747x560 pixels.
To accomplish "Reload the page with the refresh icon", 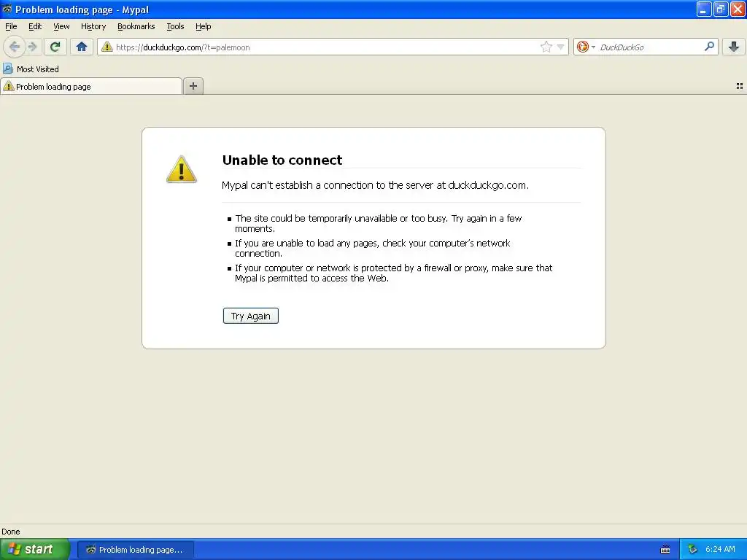I will (55, 47).
